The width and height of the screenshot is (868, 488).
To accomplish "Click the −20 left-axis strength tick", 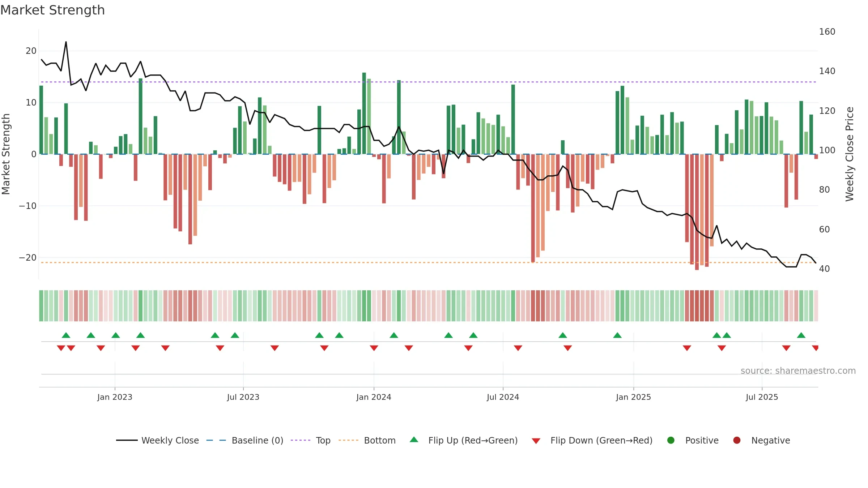I will click(x=28, y=258).
